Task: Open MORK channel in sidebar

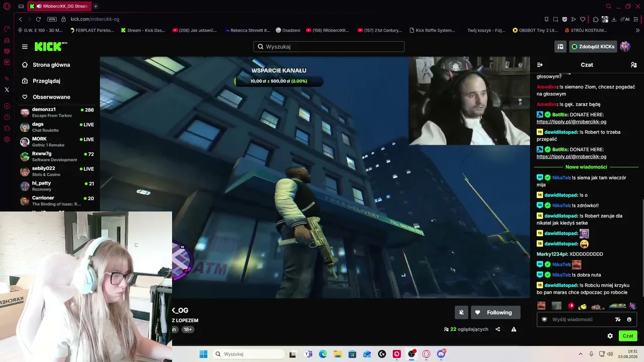Action: (x=57, y=142)
